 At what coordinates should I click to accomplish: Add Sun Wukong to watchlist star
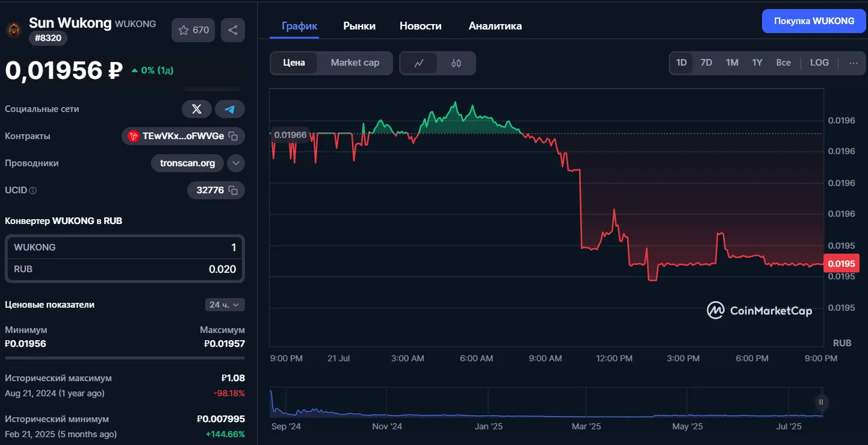(x=193, y=30)
